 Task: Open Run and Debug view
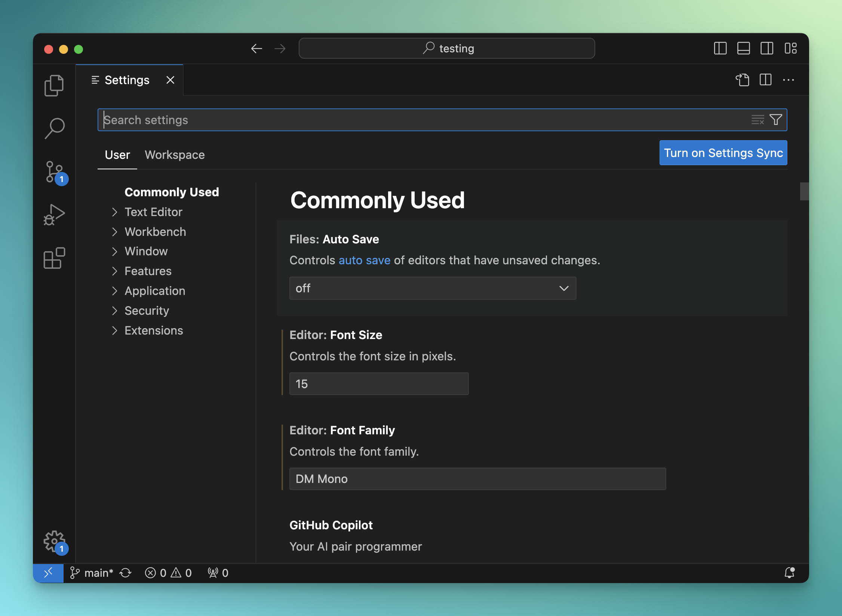point(54,215)
